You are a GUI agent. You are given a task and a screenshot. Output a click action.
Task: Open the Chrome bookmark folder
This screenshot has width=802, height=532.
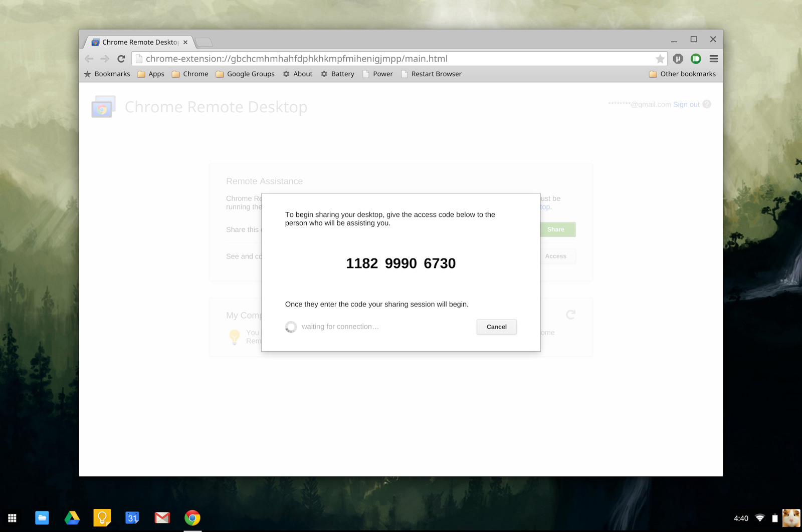190,74
